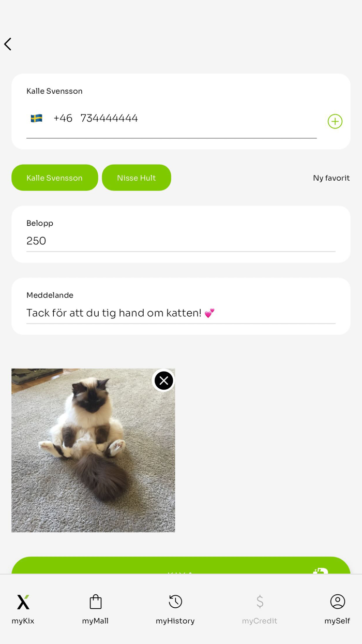Open the myKix X logo tab

coord(23,602)
